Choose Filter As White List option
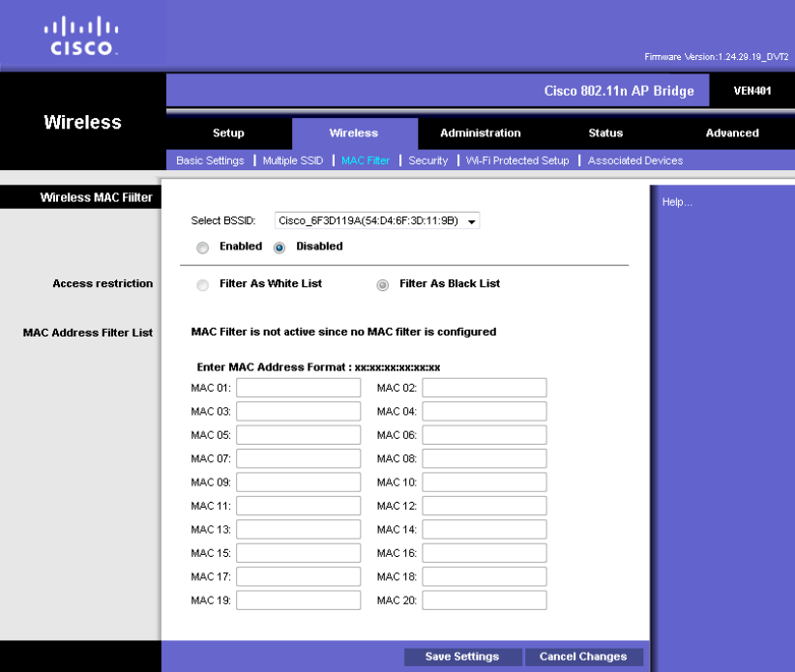Screen dimensions: 795x672 203,285
